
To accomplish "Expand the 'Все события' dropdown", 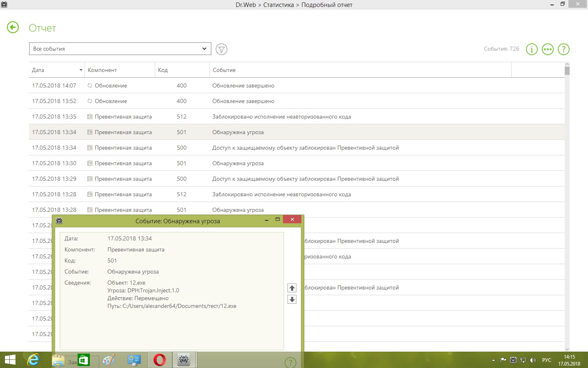I will (120, 49).
